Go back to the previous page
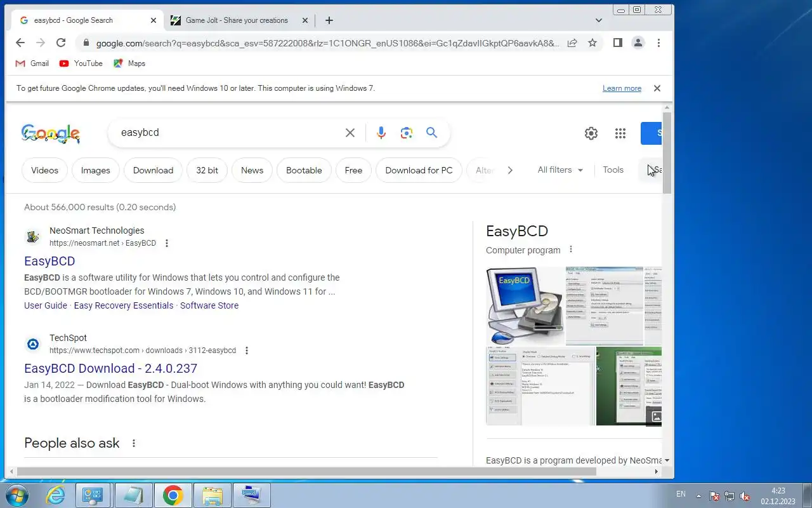This screenshot has height=508, width=812. [x=20, y=43]
